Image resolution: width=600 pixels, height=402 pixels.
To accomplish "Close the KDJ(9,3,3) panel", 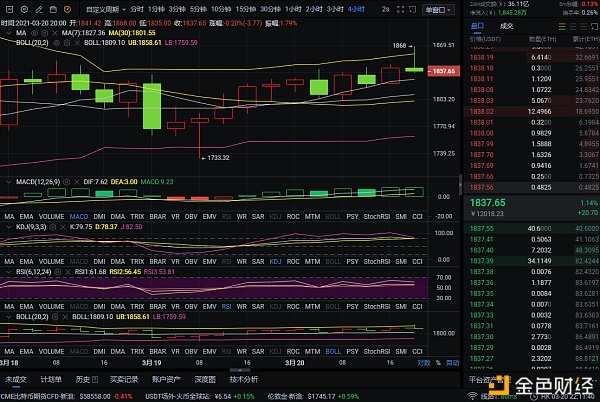I will tap(63, 227).
